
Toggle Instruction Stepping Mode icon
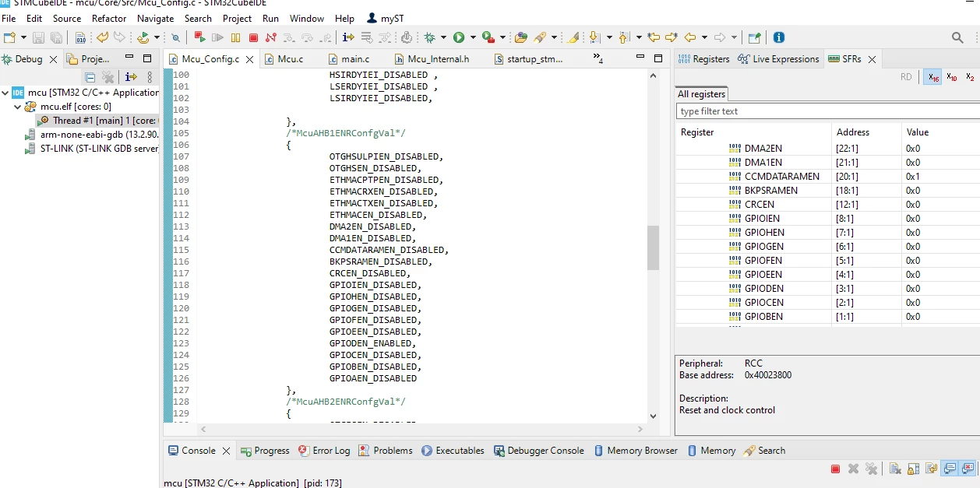coord(347,37)
